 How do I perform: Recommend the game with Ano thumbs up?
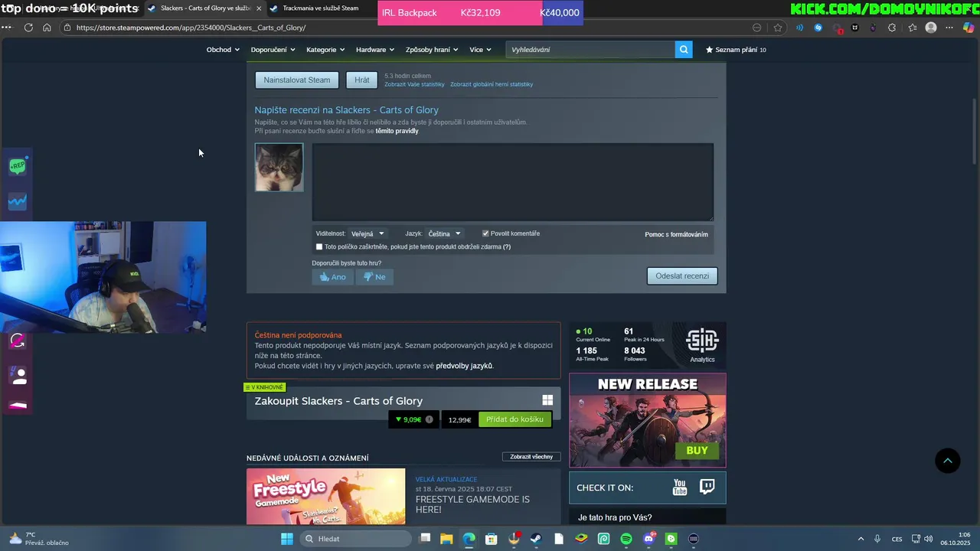tap(333, 277)
